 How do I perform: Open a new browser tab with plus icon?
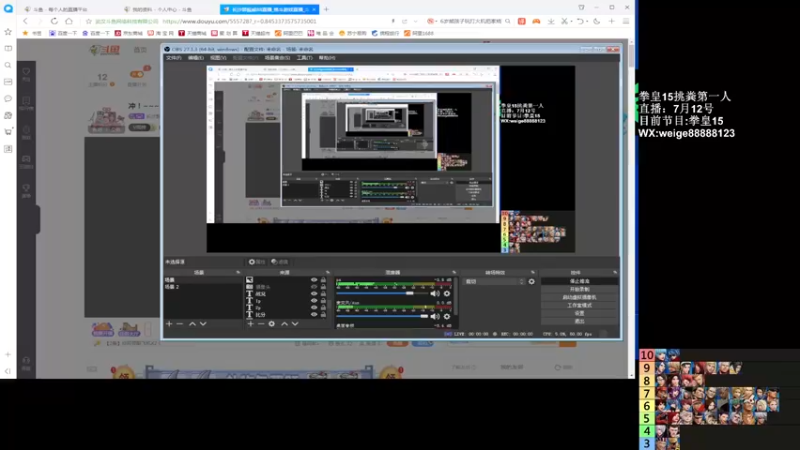tap(327, 9)
